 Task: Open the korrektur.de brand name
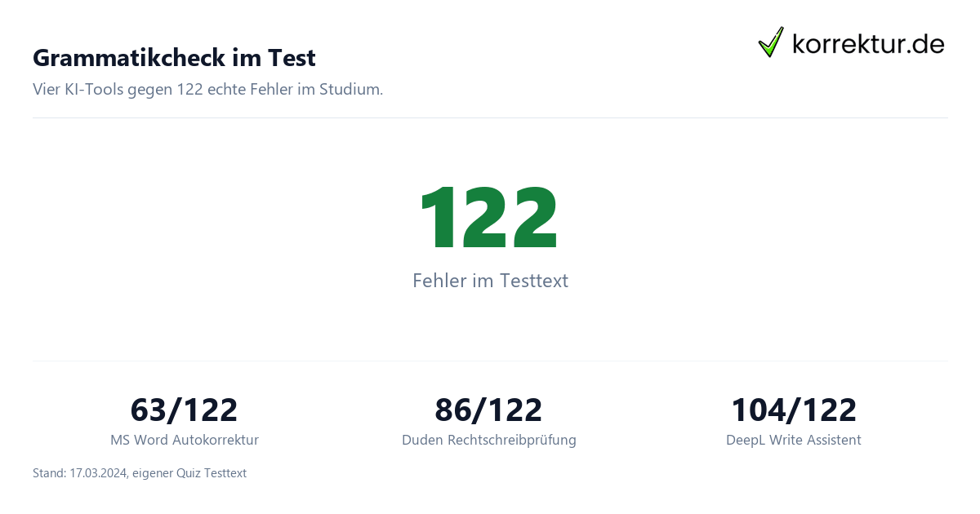pos(868,43)
